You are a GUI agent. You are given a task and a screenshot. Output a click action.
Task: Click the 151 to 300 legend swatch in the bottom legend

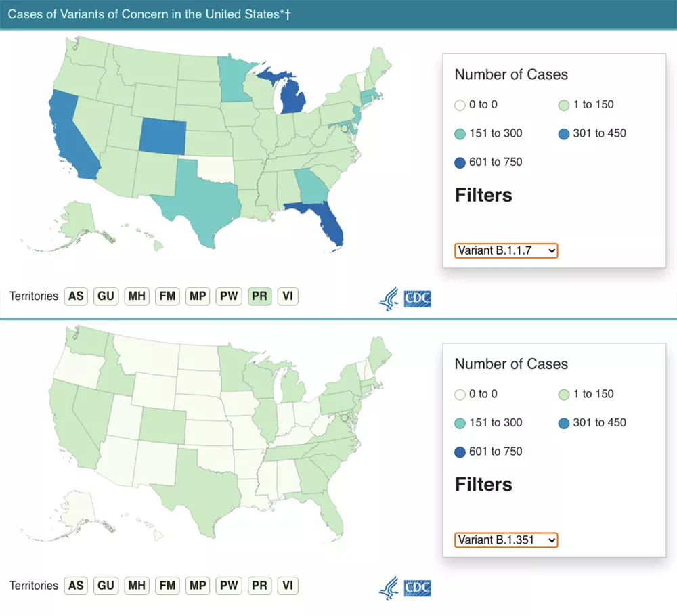pyautogui.click(x=460, y=423)
